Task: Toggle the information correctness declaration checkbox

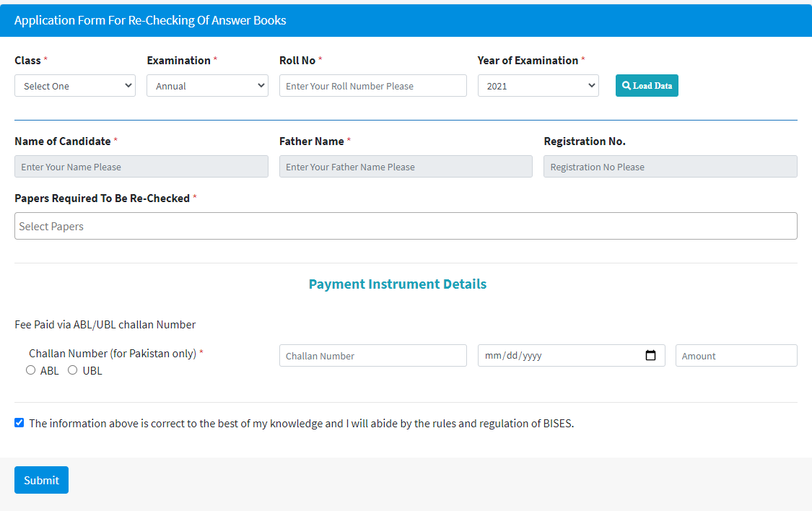Action: pos(19,423)
